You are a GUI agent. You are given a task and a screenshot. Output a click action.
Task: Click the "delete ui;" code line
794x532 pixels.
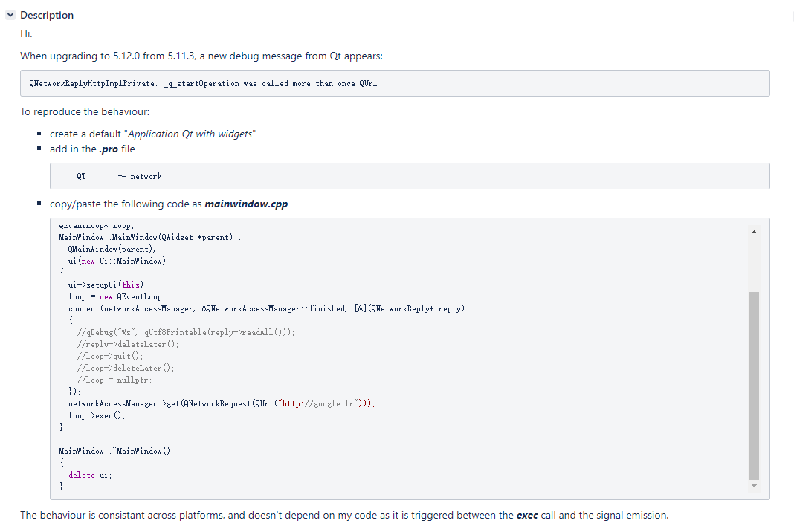pyautogui.click(x=90, y=475)
